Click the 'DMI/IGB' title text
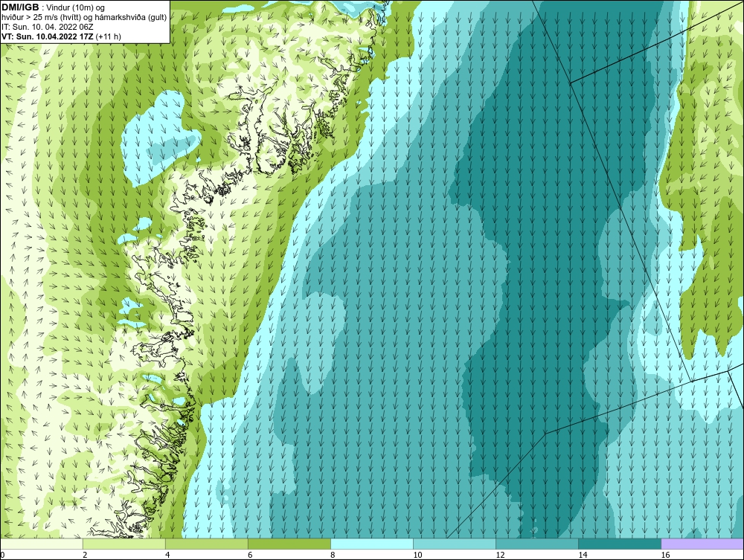Image resolution: width=744 pixels, height=560 pixels. coord(20,7)
